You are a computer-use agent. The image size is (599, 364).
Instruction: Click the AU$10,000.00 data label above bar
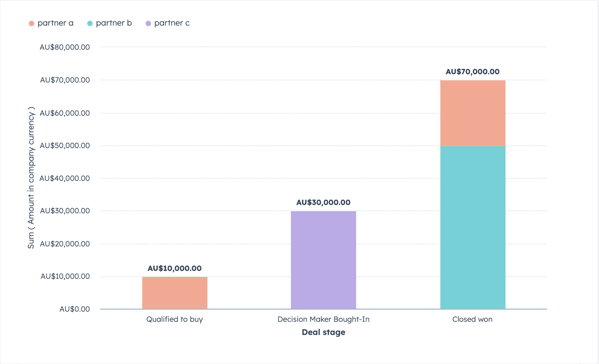175,269
